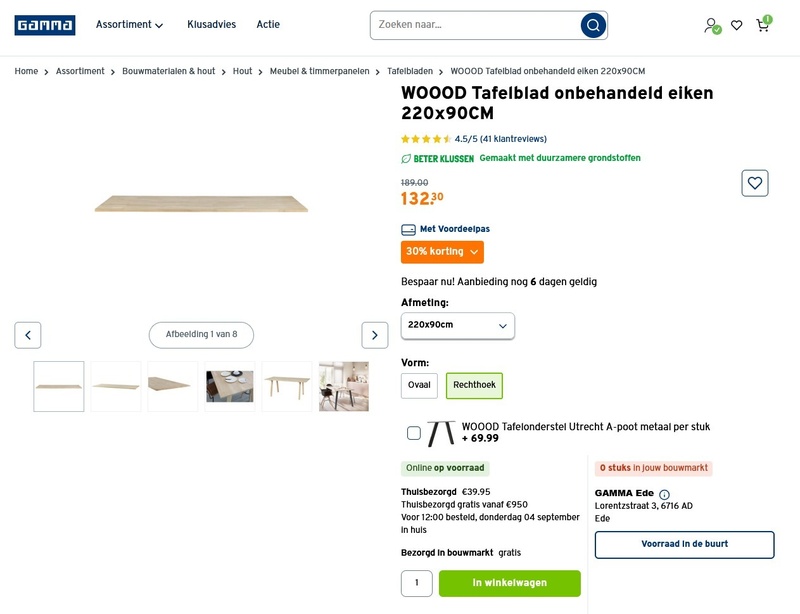Select the Ovaal shape option

click(x=419, y=385)
